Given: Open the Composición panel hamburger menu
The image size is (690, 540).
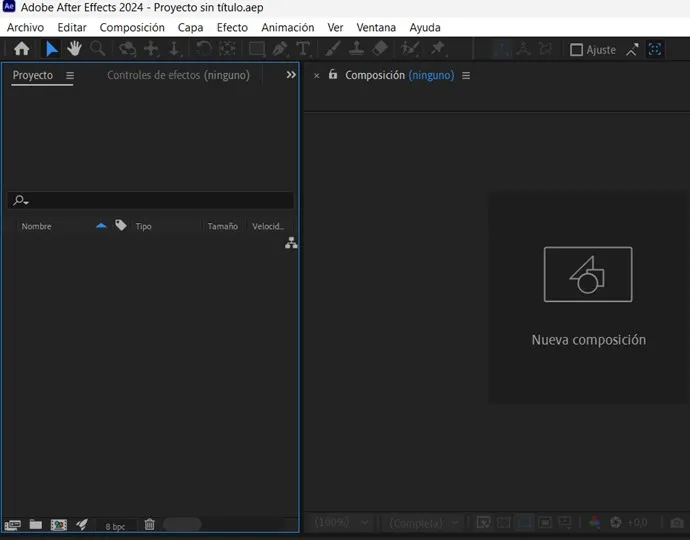Looking at the screenshot, I should tap(466, 76).
